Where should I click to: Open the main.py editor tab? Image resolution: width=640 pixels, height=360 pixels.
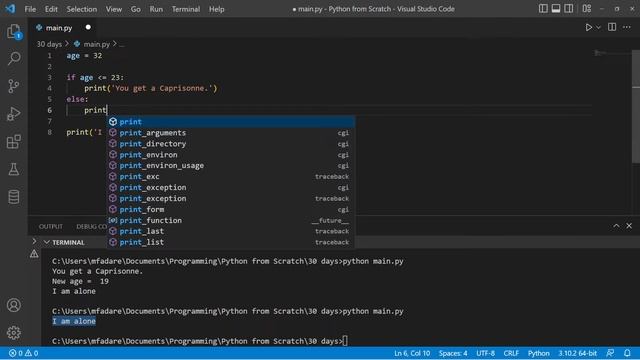click(x=59, y=28)
